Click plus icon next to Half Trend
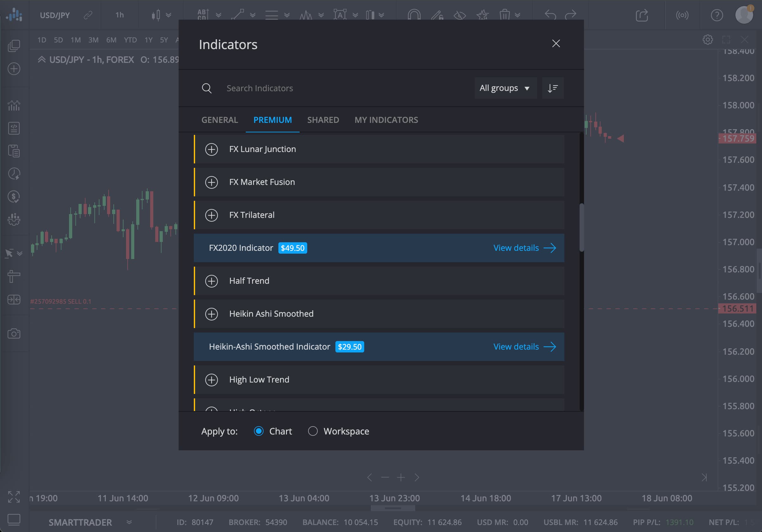Image resolution: width=762 pixels, height=532 pixels. 212,281
